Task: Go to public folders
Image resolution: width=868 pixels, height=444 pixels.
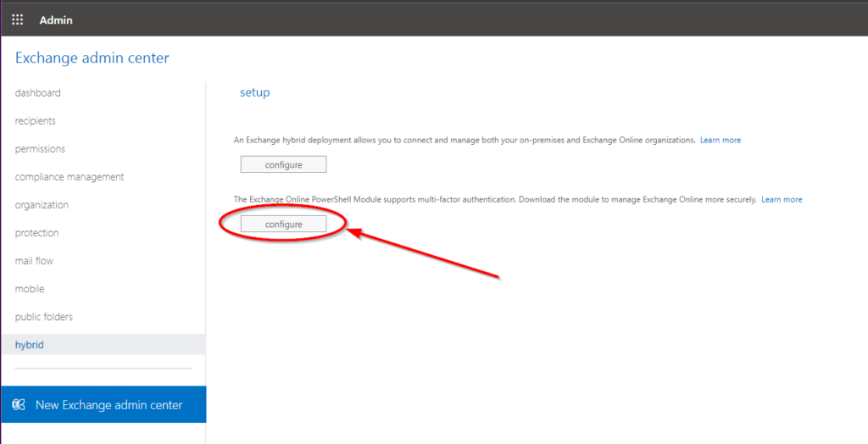Action: [44, 317]
